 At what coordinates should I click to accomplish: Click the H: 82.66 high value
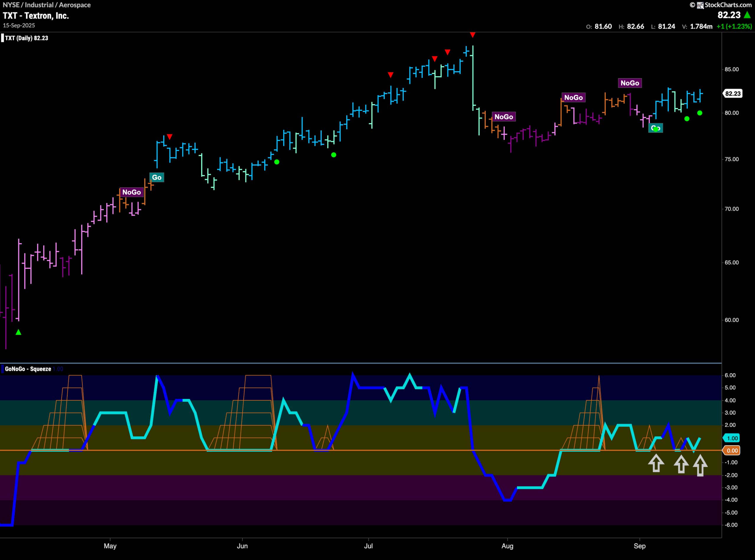[x=631, y=27]
